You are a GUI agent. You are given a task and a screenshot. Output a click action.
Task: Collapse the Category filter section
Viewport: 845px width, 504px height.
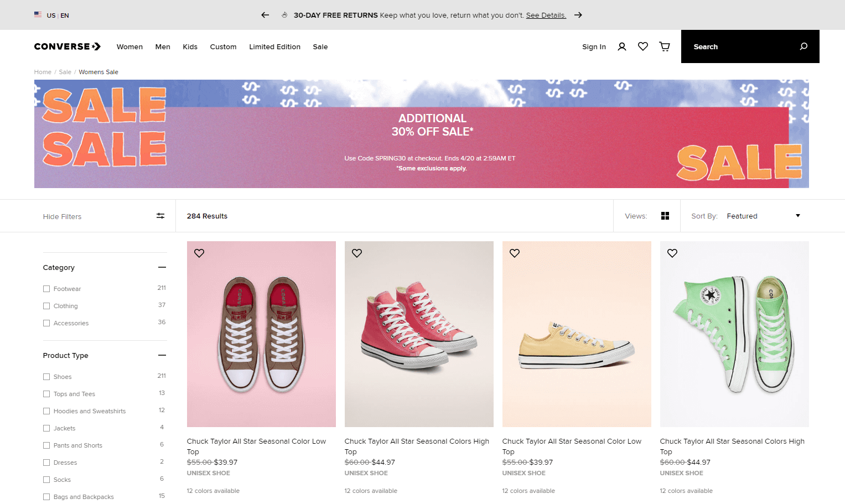pos(162,267)
